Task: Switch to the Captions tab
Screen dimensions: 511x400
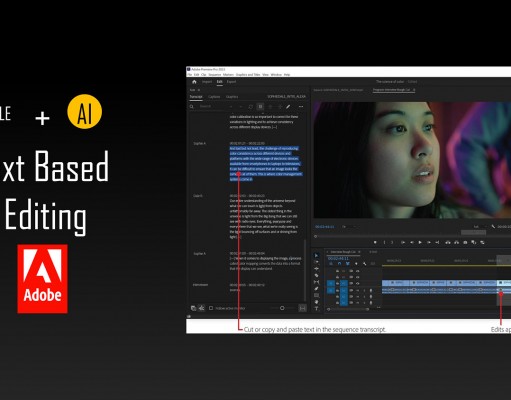Action: 214,97
